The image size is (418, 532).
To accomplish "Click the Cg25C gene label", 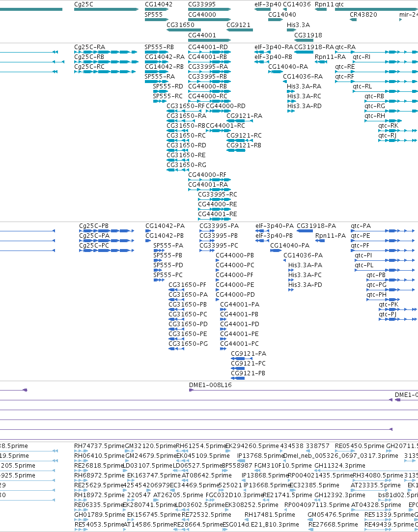I will [x=84, y=4].
